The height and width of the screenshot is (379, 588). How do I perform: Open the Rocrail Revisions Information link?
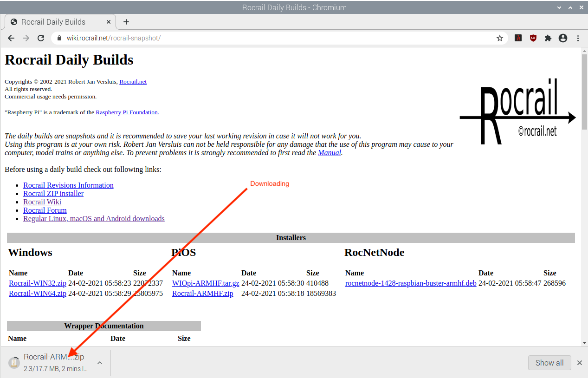click(x=68, y=185)
